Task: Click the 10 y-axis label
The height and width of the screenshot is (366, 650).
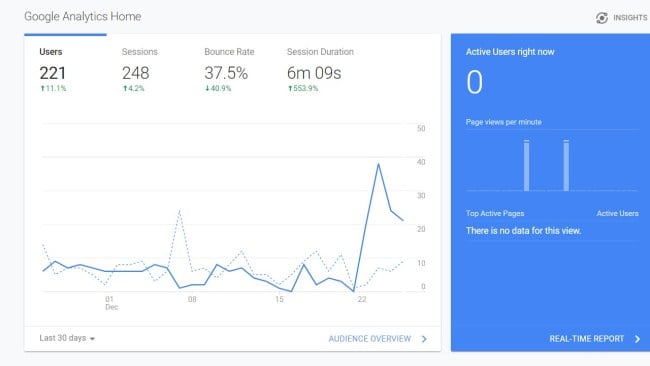Action: click(421, 263)
